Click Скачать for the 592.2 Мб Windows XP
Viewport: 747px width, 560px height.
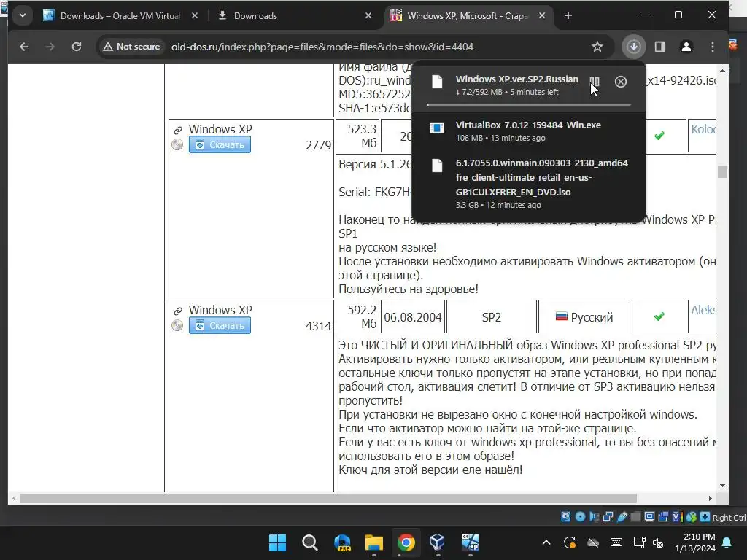(x=220, y=326)
